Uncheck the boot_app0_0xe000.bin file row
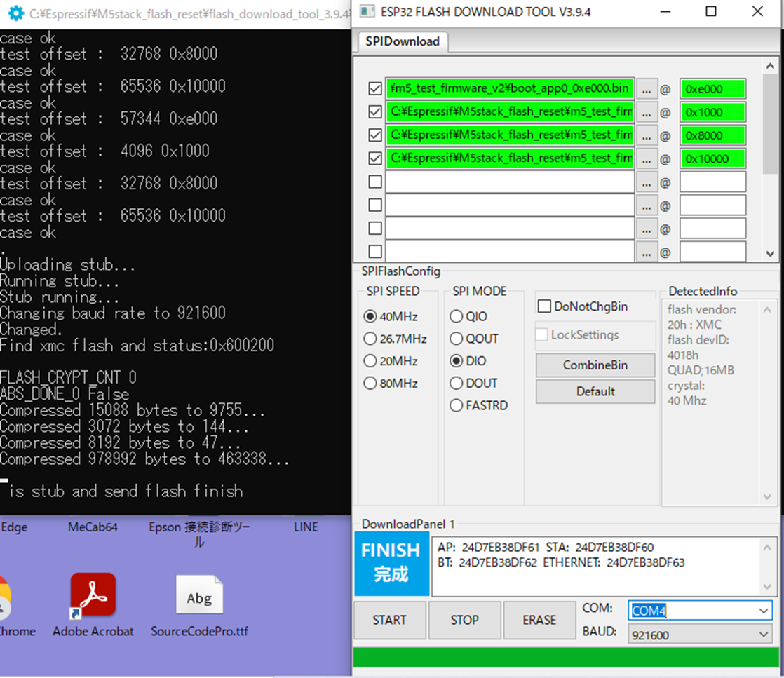This screenshot has height=678, width=784. [x=375, y=88]
